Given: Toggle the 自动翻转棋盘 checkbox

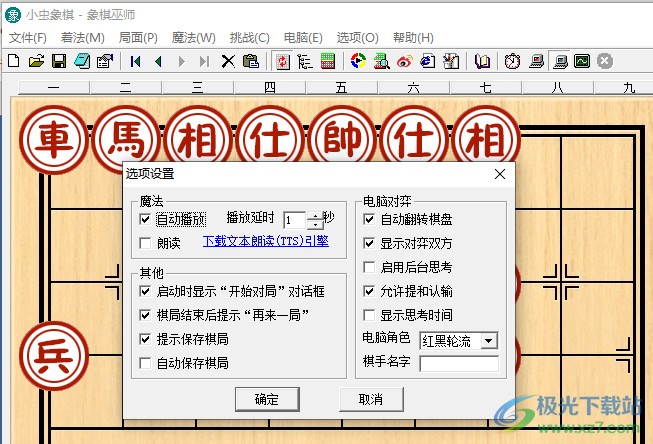Looking at the screenshot, I should click(369, 219).
